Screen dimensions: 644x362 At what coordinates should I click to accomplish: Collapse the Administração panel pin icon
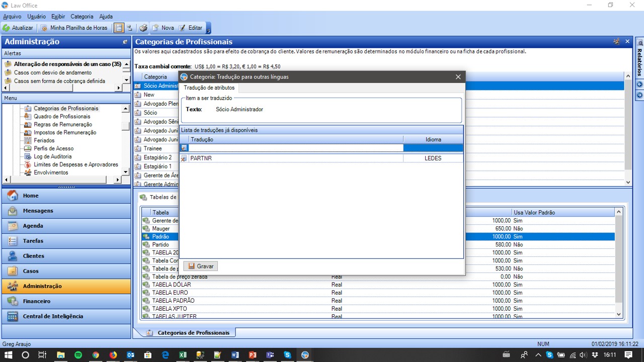click(x=125, y=42)
